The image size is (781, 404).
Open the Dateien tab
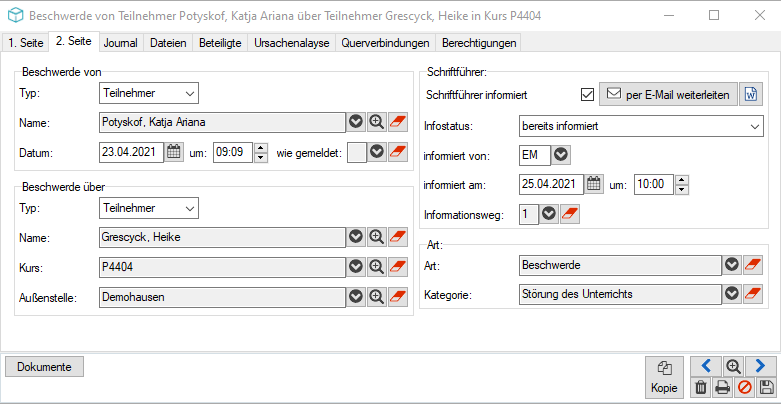pyautogui.click(x=168, y=43)
